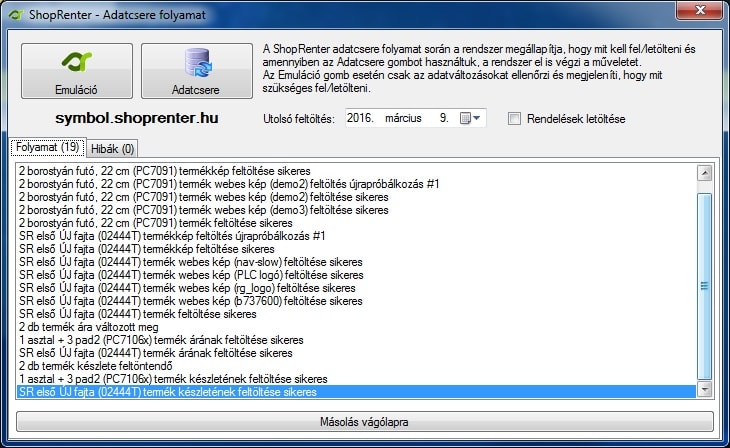Select row PC7091 demo2 feltöltés újrapróbálkozás #1
This screenshot has height=448, width=730.
point(356,184)
